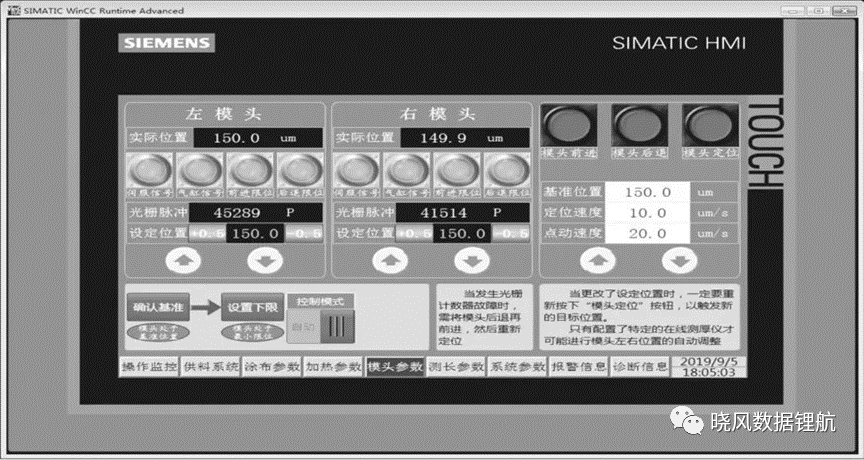Edit the 点动速度 20.0 field
The image size is (864, 460).
coord(648,233)
